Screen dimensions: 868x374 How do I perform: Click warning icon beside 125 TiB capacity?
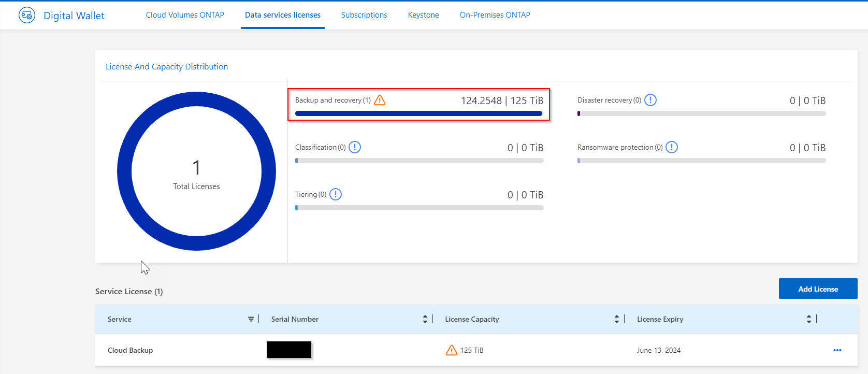pos(452,350)
